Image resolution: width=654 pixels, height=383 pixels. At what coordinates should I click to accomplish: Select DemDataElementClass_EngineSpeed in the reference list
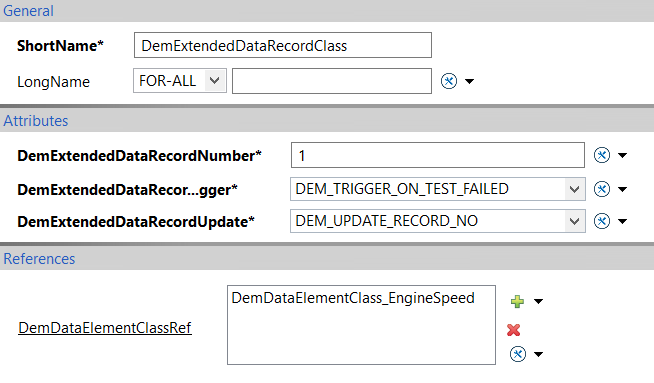coord(353,298)
